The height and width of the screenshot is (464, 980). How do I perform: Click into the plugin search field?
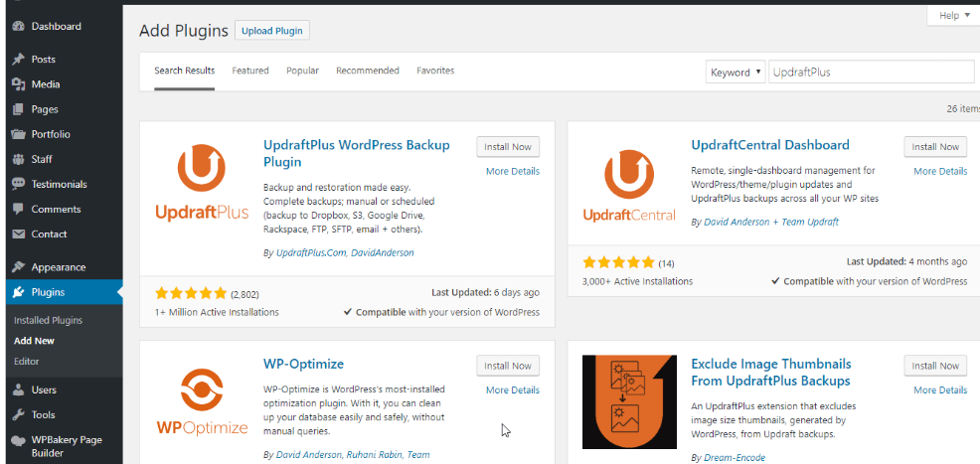[x=872, y=72]
